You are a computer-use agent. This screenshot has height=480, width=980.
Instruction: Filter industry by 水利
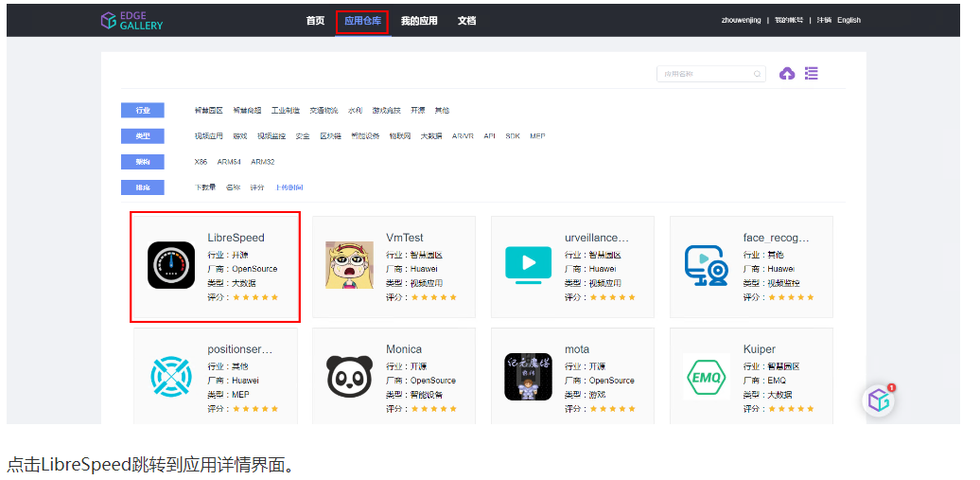pyautogui.click(x=355, y=110)
